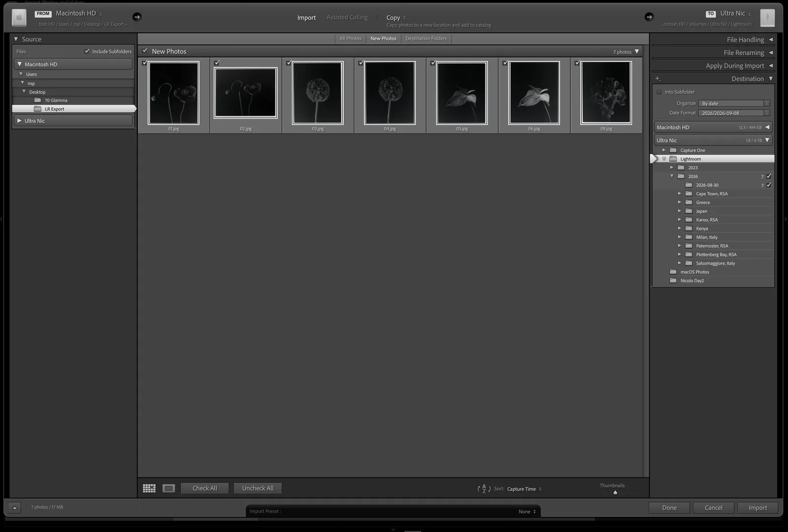Image resolution: width=788 pixels, height=532 pixels.
Task: Select Import mode at top
Action: point(306,18)
